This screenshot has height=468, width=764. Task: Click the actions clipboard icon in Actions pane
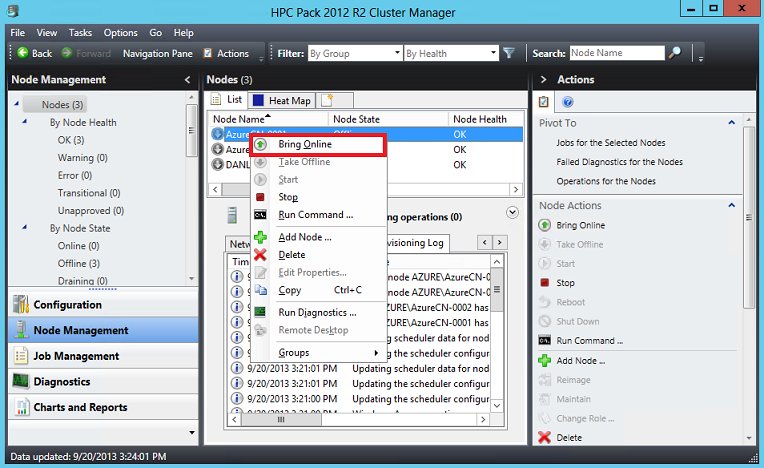pyautogui.click(x=543, y=101)
